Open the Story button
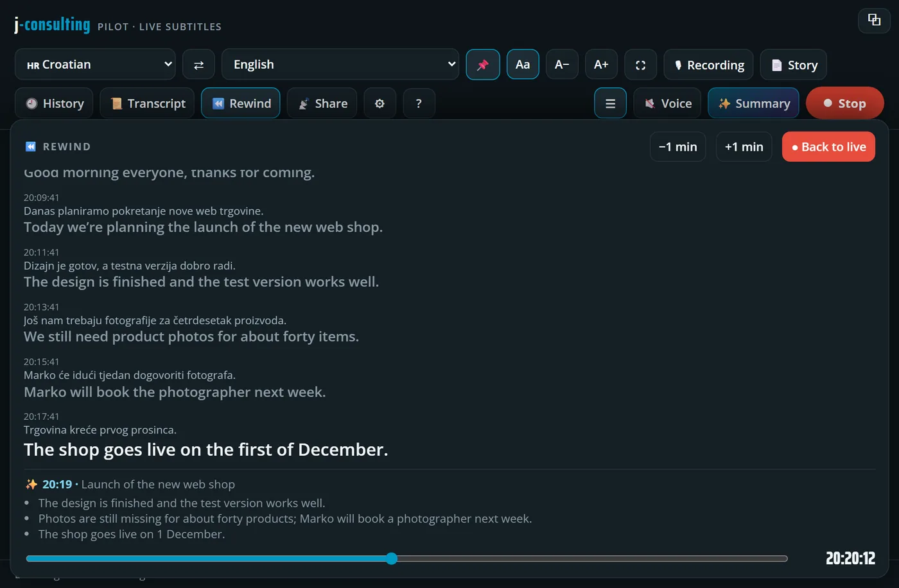 (x=793, y=65)
